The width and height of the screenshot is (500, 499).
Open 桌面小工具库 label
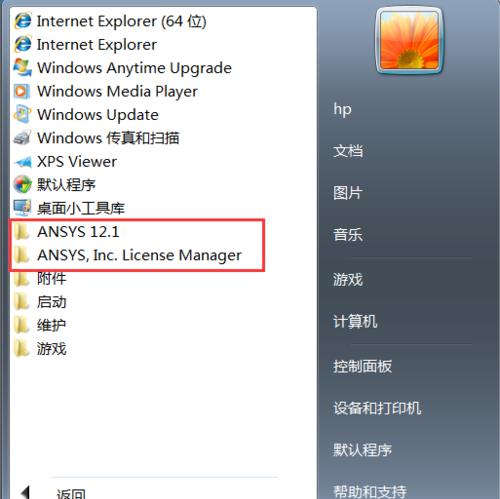[x=81, y=208]
